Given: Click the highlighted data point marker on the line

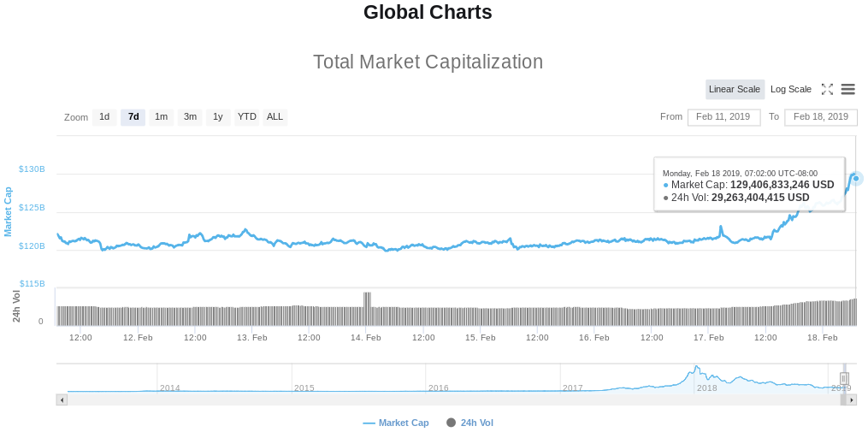Looking at the screenshot, I should (x=856, y=178).
